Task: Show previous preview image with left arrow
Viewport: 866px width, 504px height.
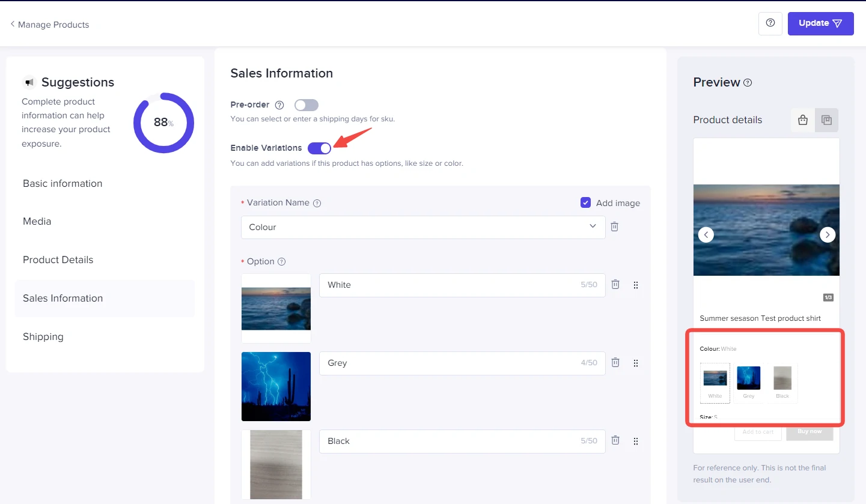Action: pos(706,235)
